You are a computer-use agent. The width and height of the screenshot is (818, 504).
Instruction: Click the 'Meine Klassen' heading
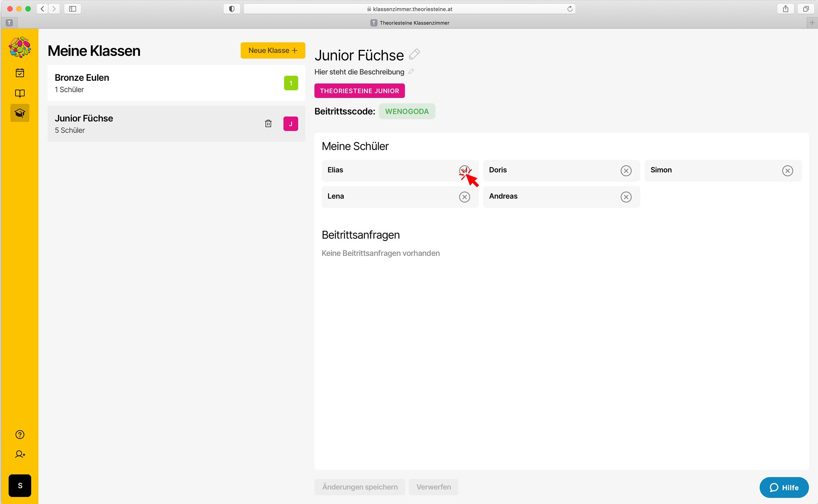tap(94, 51)
